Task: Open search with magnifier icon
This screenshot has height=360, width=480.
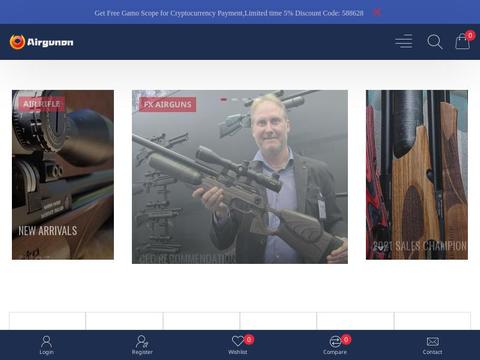Action: (435, 42)
